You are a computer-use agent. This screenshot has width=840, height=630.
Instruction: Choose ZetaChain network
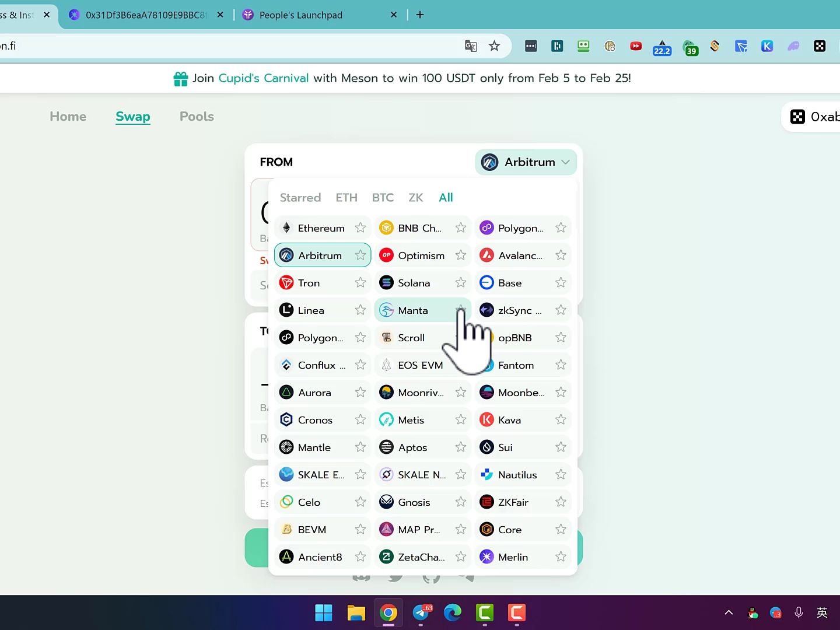coord(422,557)
